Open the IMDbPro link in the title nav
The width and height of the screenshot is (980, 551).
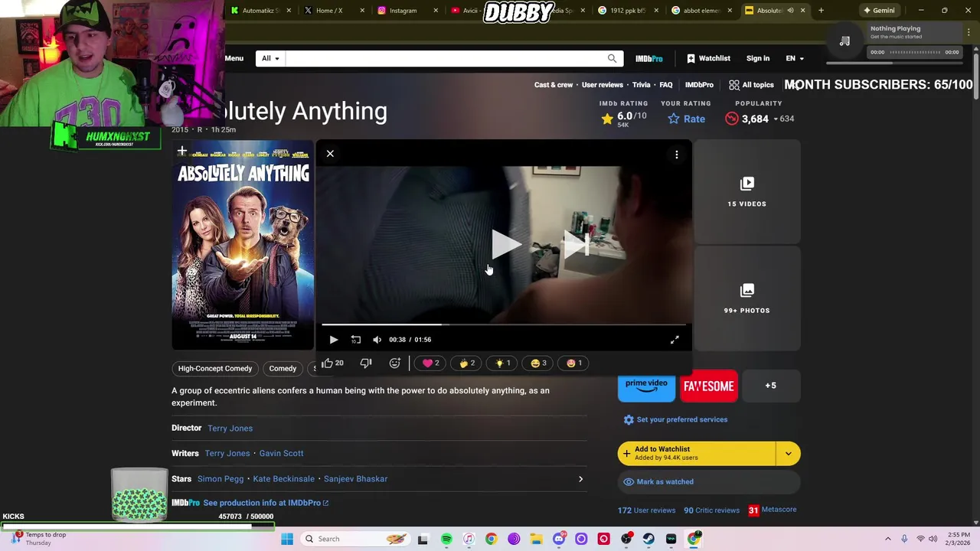click(699, 85)
